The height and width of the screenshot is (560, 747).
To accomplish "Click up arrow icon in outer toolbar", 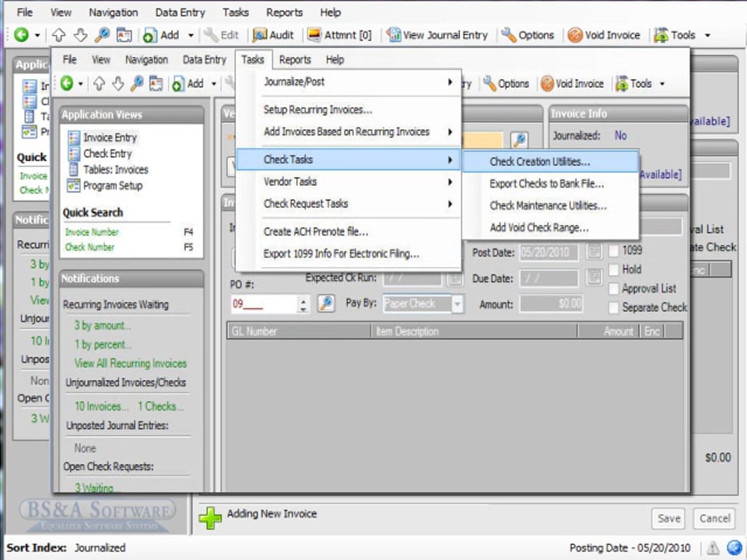I will pos(58,35).
